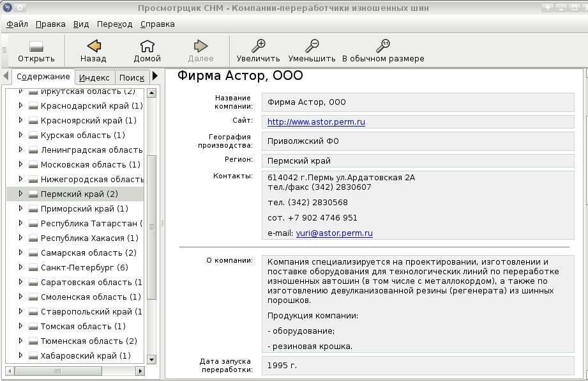
Task: Click the book icon beside Хабаровский край
Action: pos(33,356)
